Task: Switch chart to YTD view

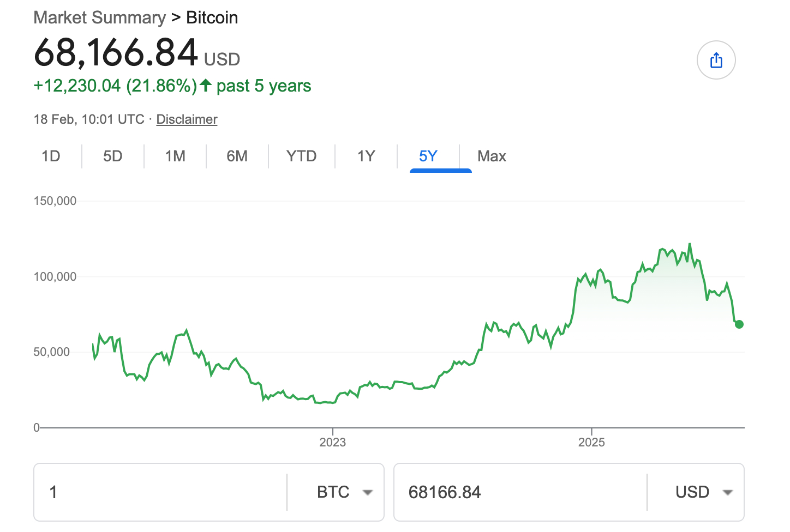Action: 301,156
